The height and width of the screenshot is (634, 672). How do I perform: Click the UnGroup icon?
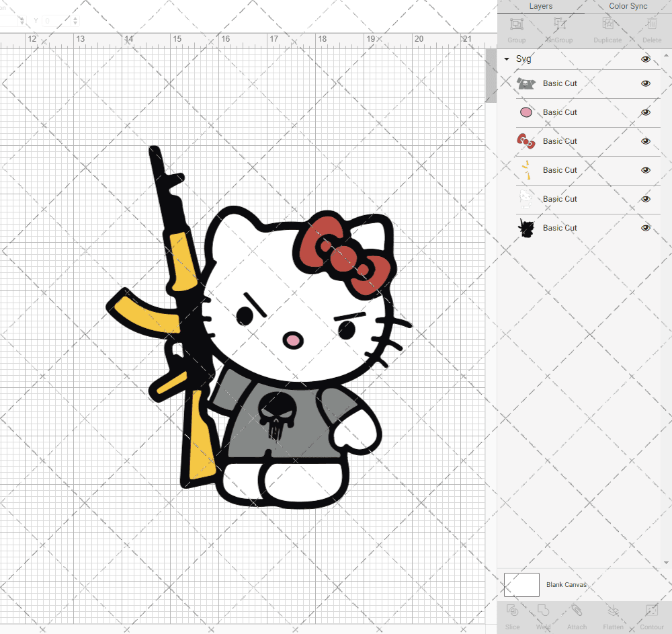(560, 24)
